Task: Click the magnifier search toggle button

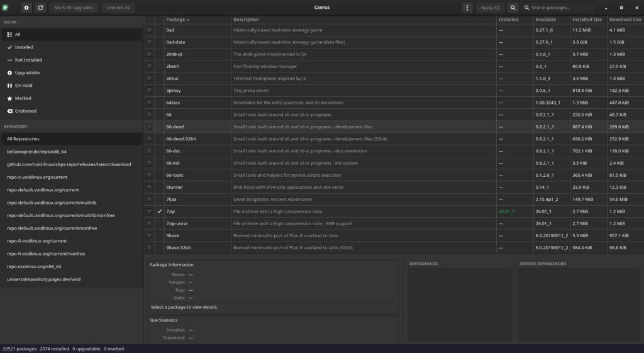Action: (x=513, y=8)
